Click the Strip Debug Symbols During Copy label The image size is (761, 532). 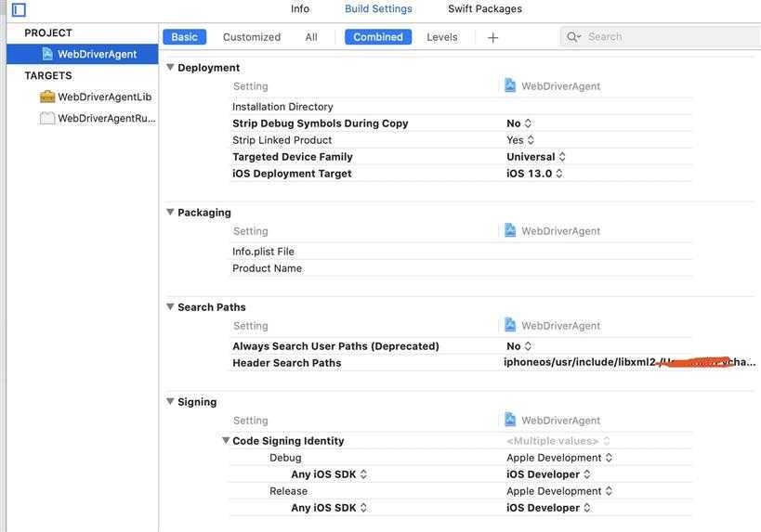(321, 123)
